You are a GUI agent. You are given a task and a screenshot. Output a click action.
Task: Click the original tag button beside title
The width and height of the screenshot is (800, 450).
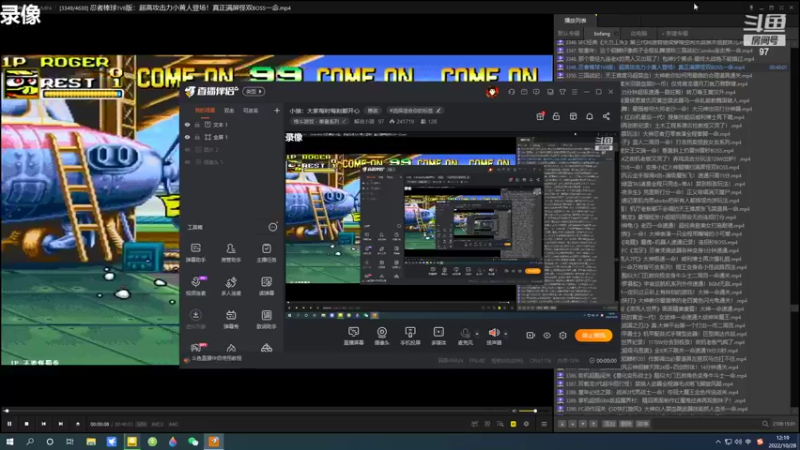(373, 110)
